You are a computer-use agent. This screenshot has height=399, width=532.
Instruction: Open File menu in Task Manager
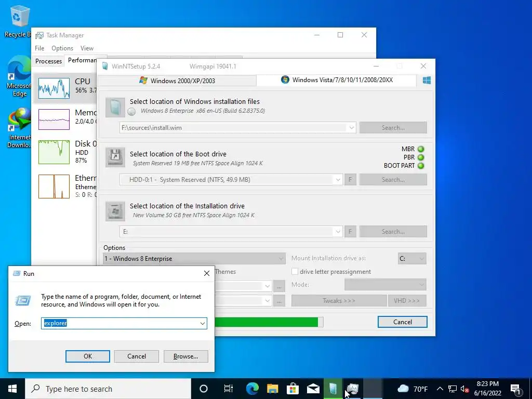[x=39, y=48]
